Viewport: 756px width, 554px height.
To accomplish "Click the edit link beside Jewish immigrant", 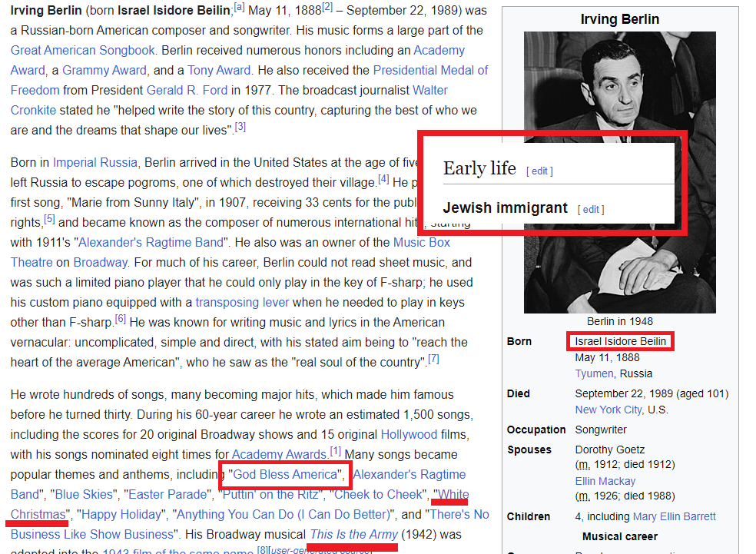I will point(591,209).
